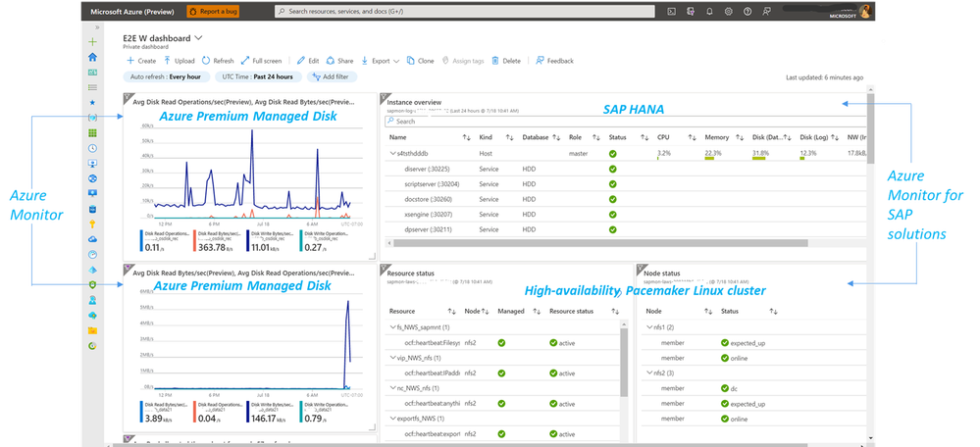The width and height of the screenshot is (980, 447).
Task: Click Assign tags in the toolbar
Action: coord(463,61)
